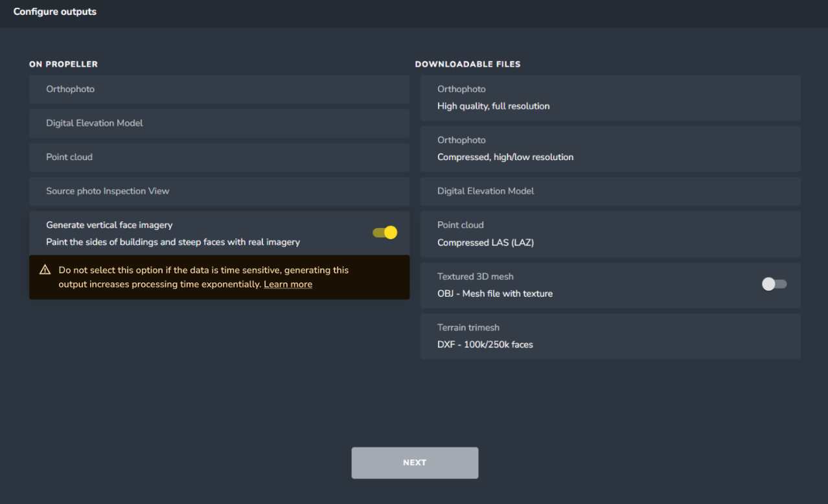
Task: Select the high quality full resolution Orthophoto
Action: (x=610, y=98)
